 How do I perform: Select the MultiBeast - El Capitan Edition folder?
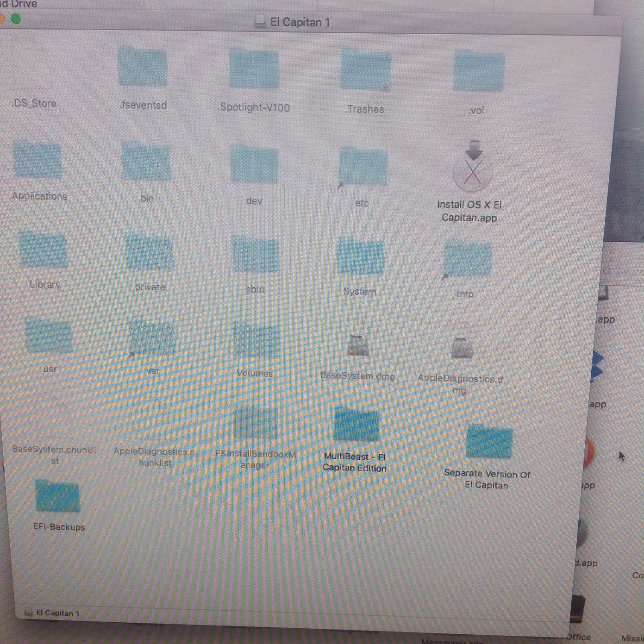[x=356, y=425]
